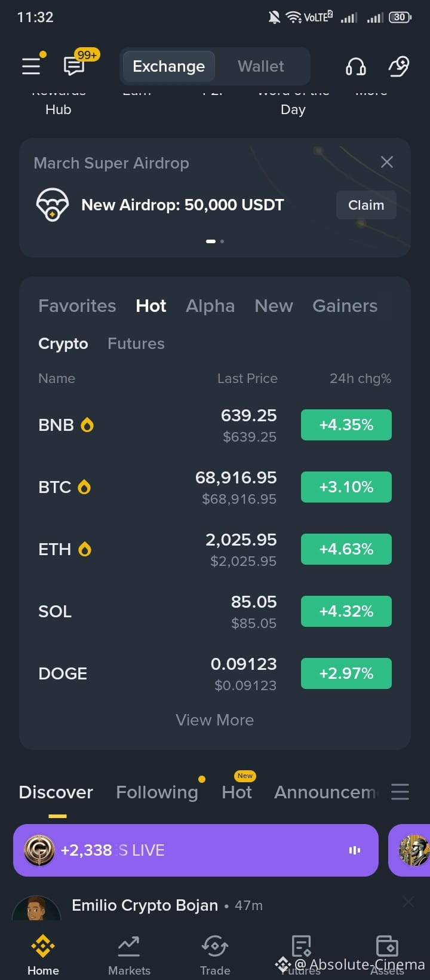Tap the audio bars icon on live banner

pyautogui.click(x=355, y=850)
